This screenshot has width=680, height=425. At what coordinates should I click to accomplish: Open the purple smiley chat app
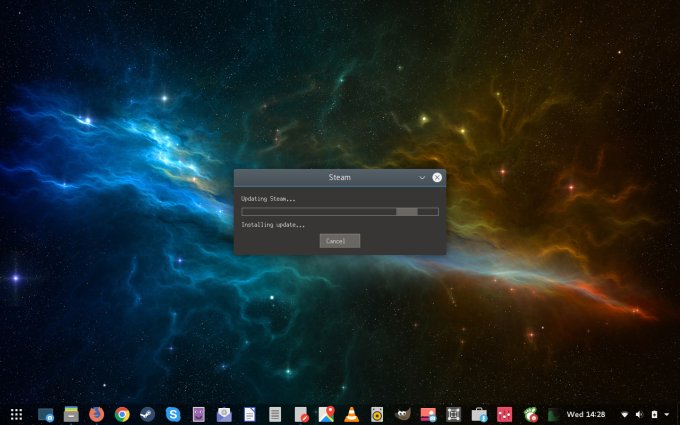pyautogui.click(x=199, y=415)
